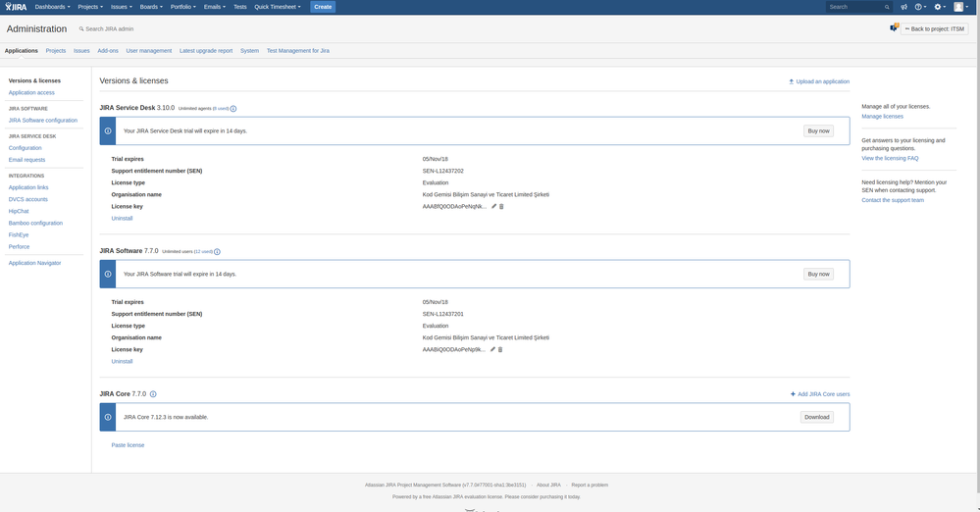This screenshot has width=980, height=512.
Task: Open the feedback megaphone icon in header
Action: [903, 7]
